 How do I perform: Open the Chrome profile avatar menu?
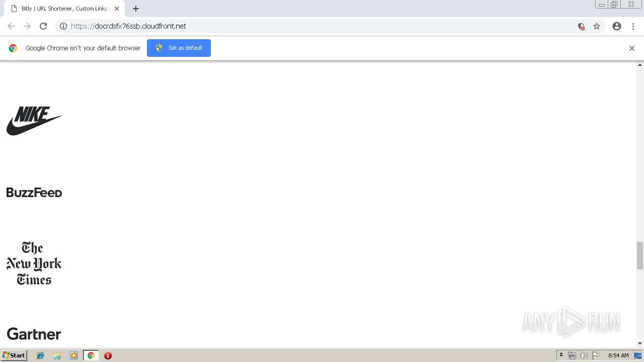[x=617, y=26]
